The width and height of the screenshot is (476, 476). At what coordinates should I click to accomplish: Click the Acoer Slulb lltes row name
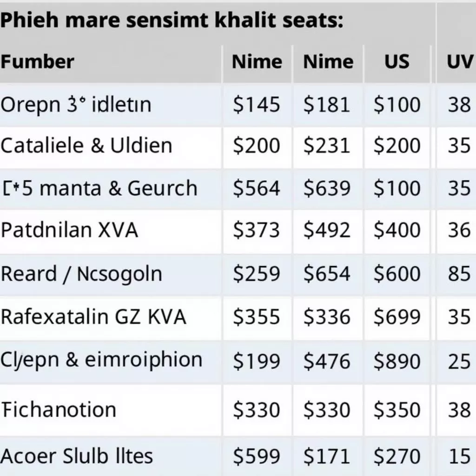pos(77,456)
